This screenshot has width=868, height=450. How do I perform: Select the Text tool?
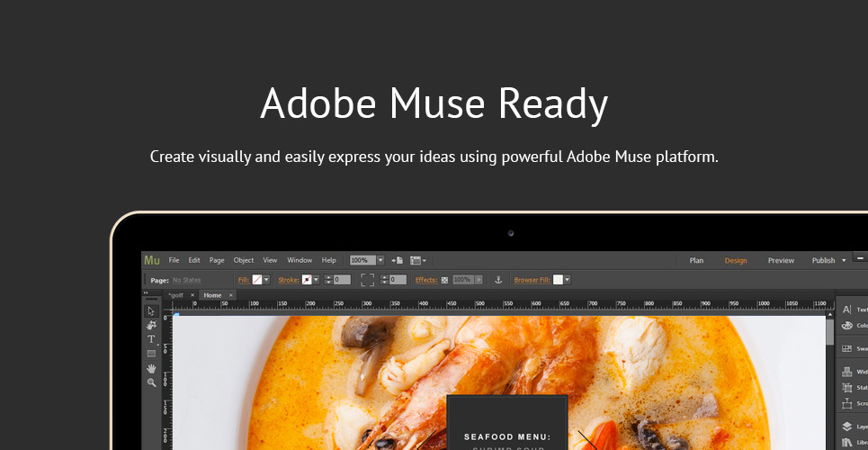(x=151, y=339)
